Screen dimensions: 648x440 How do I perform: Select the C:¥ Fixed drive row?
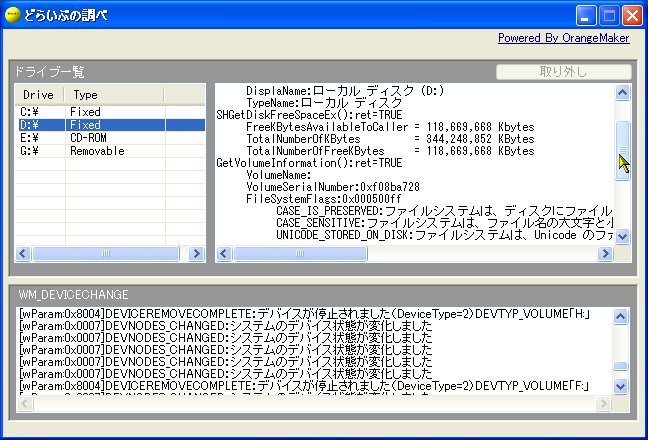click(110, 112)
